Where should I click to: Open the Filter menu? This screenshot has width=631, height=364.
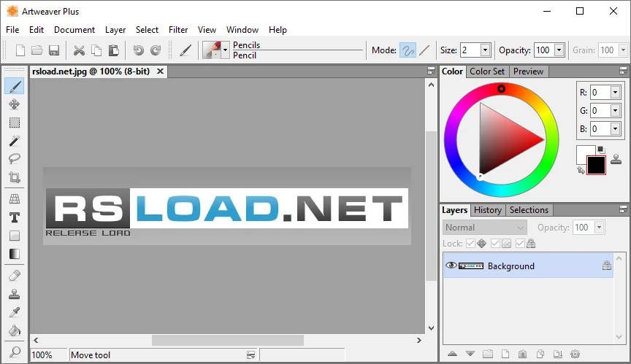pyautogui.click(x=178, y=30)
